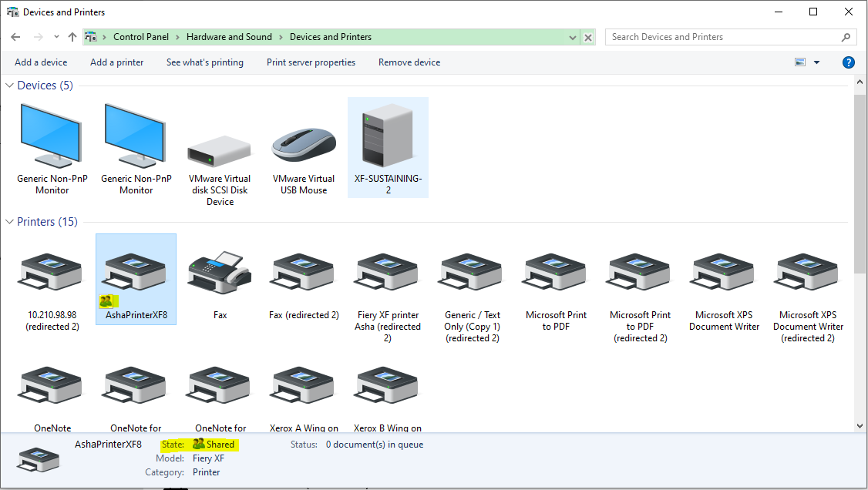Select the Microsoft Print to PDF printer

click(x=556, y=284)
